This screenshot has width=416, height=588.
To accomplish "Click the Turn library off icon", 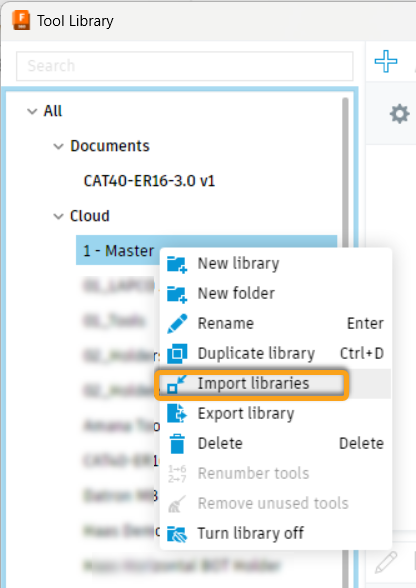I will (177, 534).
